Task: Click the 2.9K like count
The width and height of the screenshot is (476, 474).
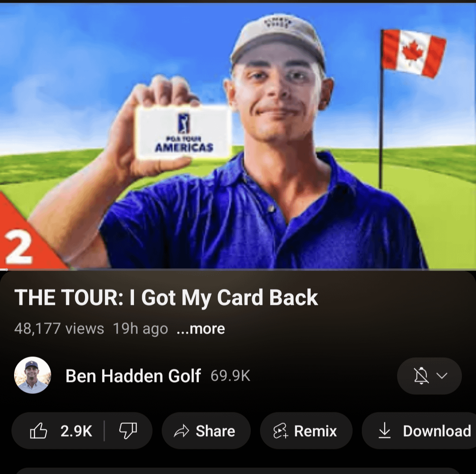Action: click(76, 431)
